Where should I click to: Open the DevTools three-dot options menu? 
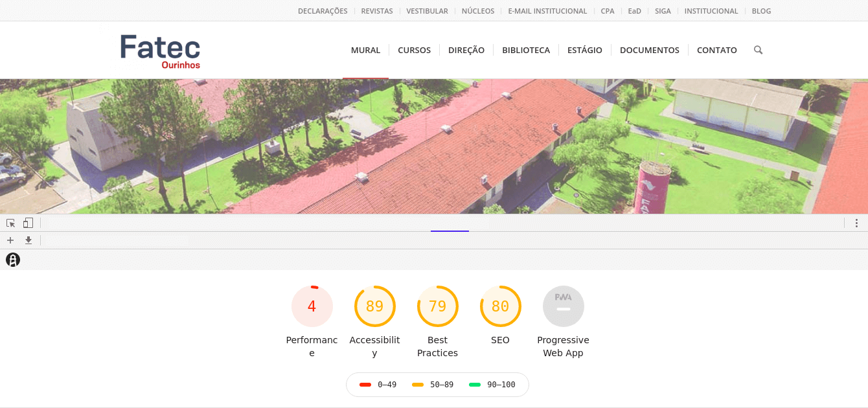click(x=856, y=223)
